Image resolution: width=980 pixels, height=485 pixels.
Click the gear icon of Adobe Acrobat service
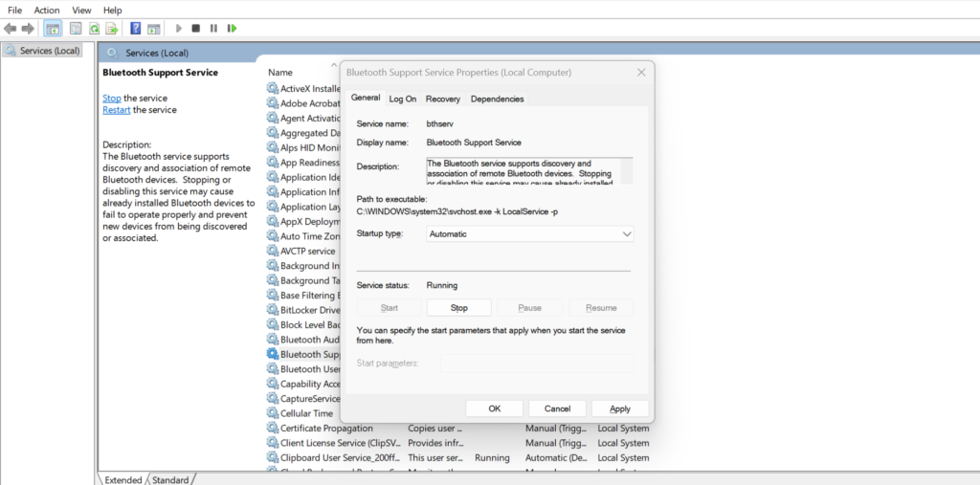(x=273, y=103)
